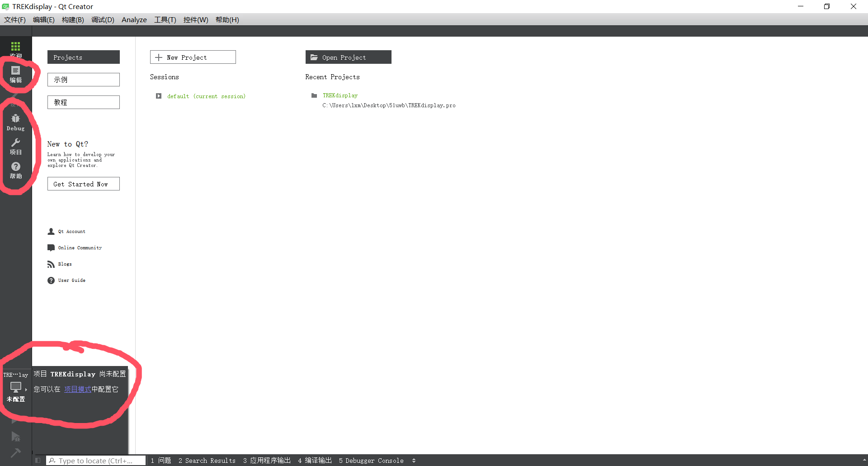
Task: Click the Recent Projects heading
Action: click(332, 77)
